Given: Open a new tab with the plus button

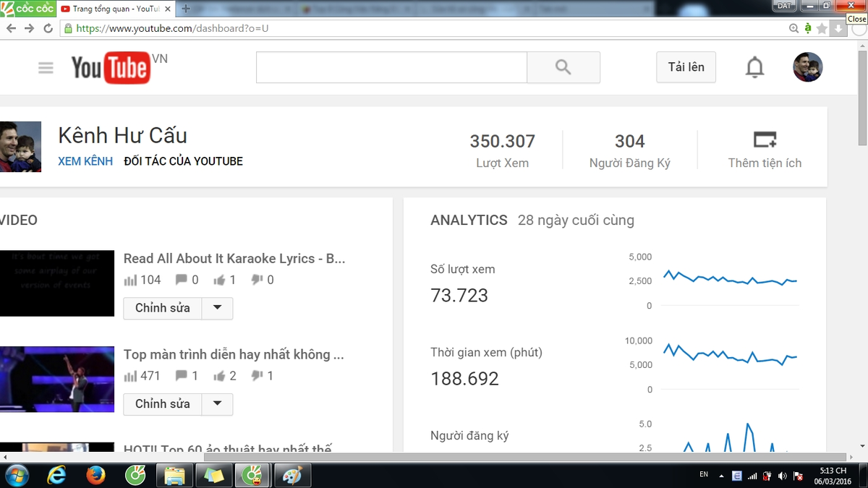Looking at the screenshot, I should (186, 9).
